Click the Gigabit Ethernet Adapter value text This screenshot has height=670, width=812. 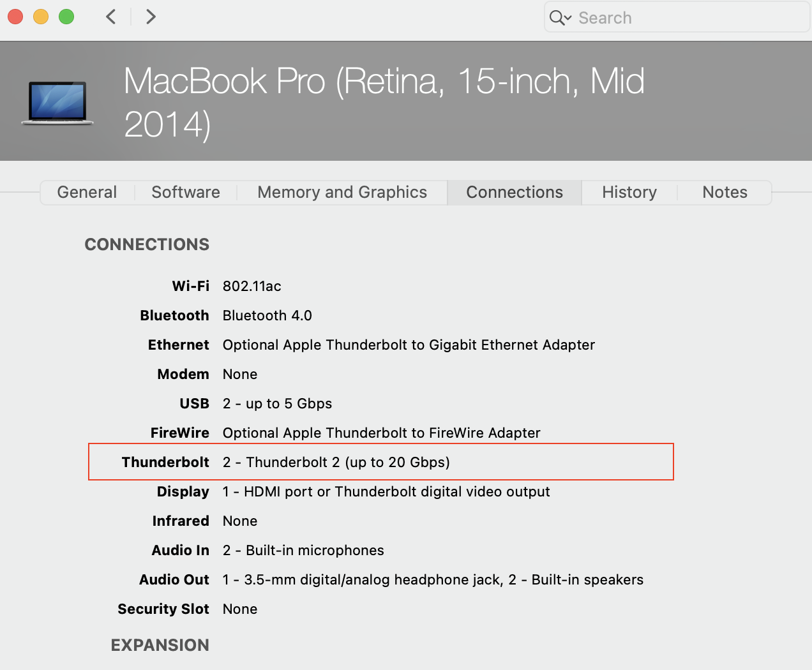click(x=409, y=345)
